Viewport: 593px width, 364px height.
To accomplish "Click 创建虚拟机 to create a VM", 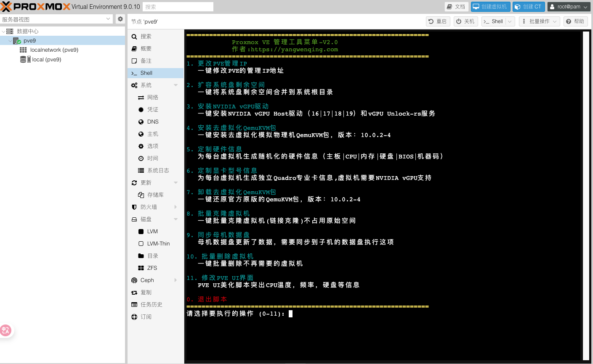I will point(490,7).
